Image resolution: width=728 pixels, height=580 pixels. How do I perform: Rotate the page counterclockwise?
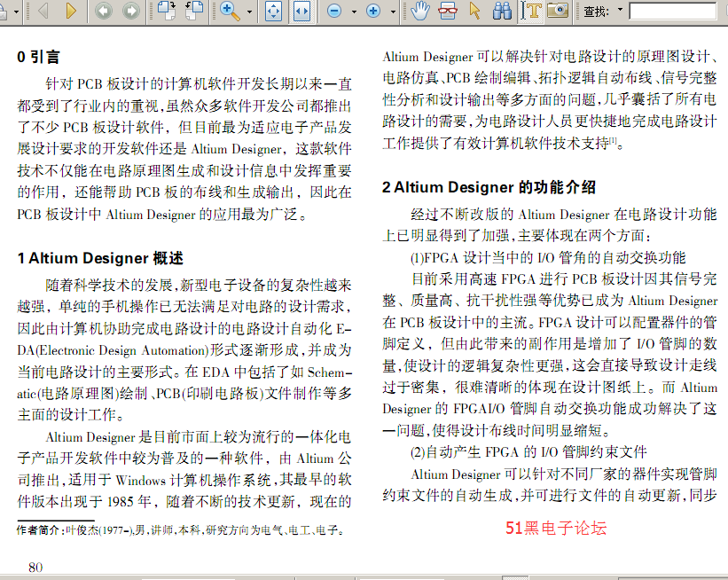(194, 11)
